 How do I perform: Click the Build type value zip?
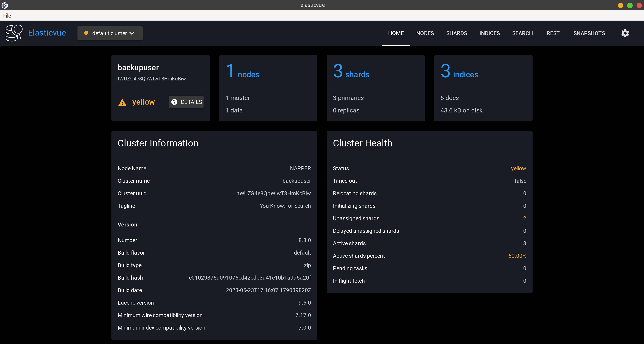tap(307, 265)
